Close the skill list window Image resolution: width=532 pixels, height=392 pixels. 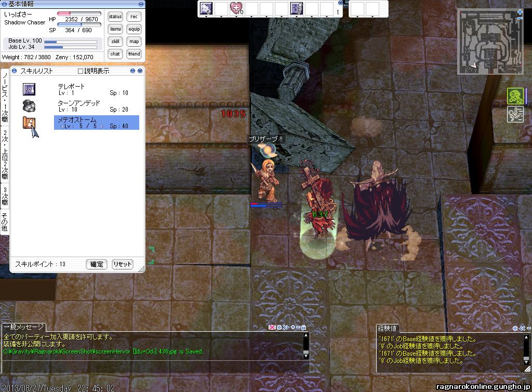tap(140, 71)
